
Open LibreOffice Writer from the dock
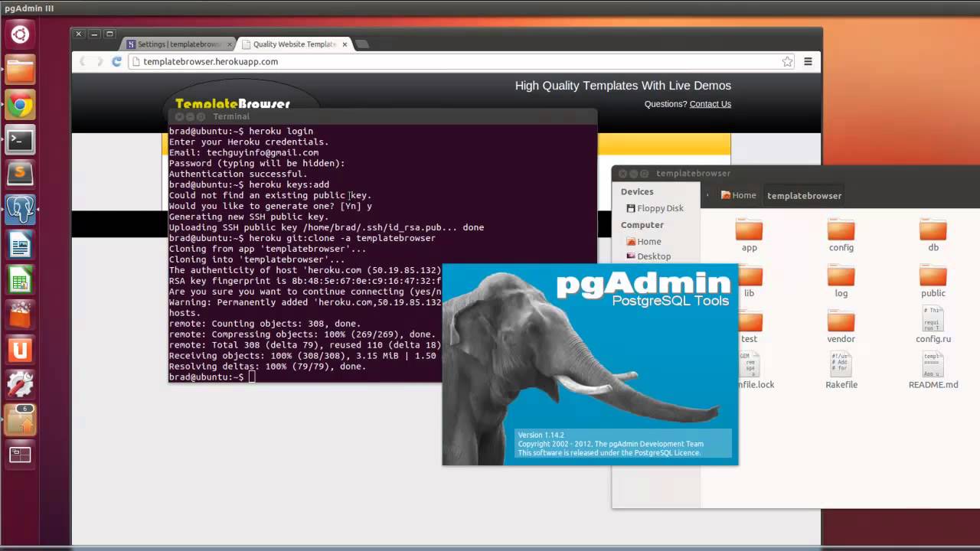coord(20,245)
